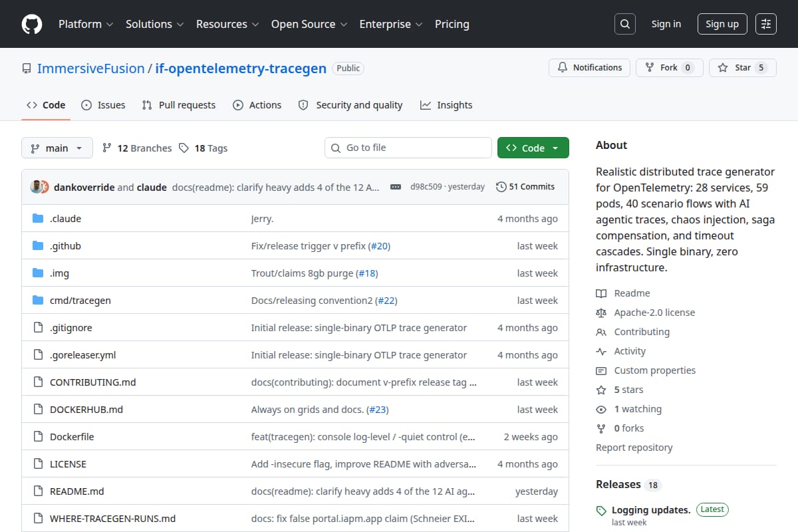View the 12 Branches
Image resolution: width=798 pixels, height=532 pixels.
click(137, 148)
